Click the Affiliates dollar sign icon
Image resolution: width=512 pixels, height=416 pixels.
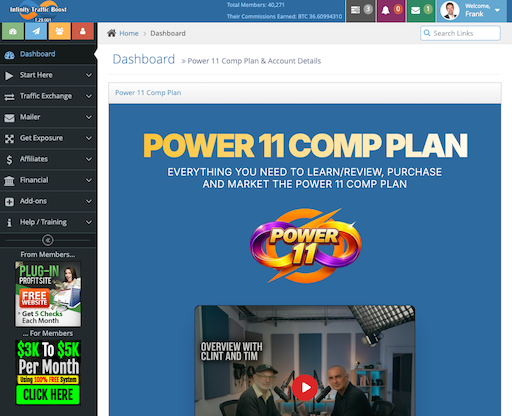point(9,160)
